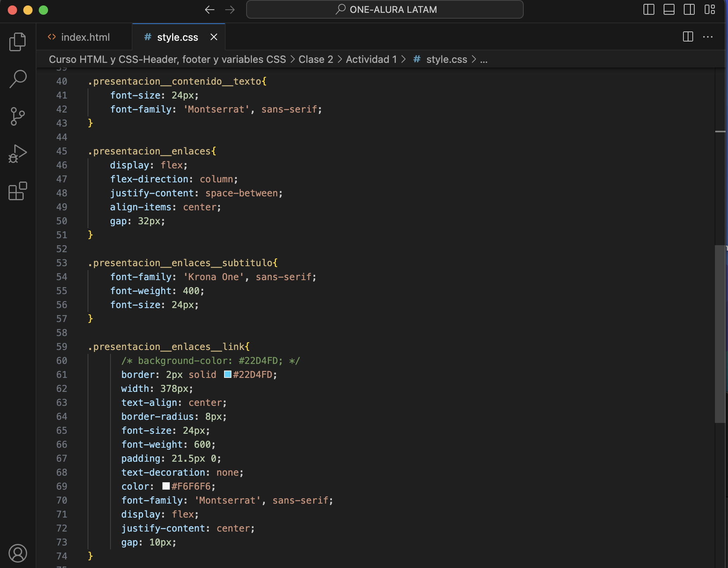Image resolution: width=728 pixels, height=568 pixels.
Task: Click the macOS green maximize window button
Action: [x=43, y=10]
